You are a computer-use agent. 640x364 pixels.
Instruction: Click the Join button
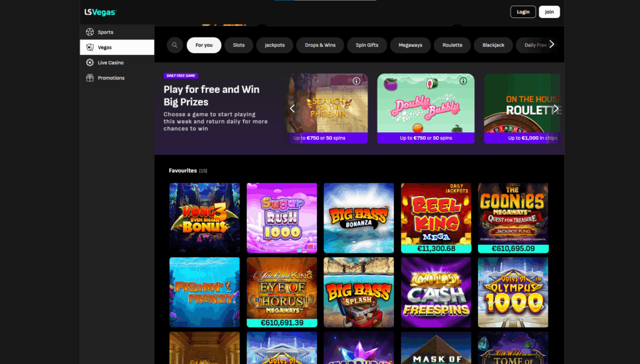click(x=549, y=12)
